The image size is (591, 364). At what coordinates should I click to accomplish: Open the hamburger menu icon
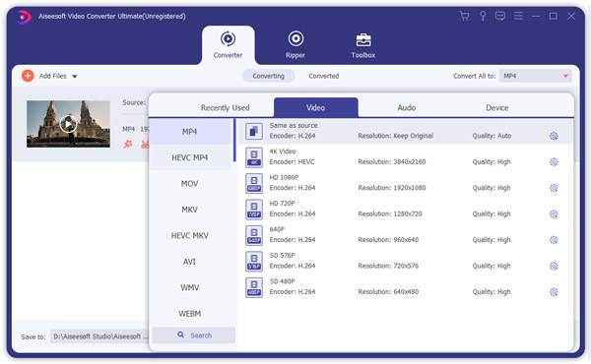(518, 16)
